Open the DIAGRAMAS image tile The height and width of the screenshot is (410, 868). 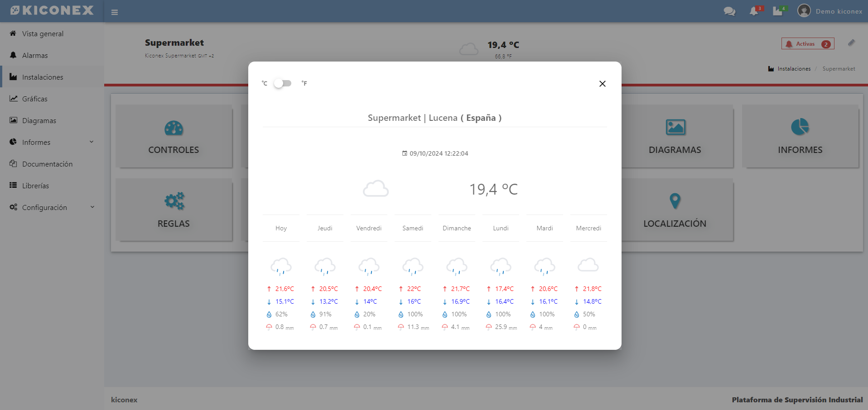(675, 136)
